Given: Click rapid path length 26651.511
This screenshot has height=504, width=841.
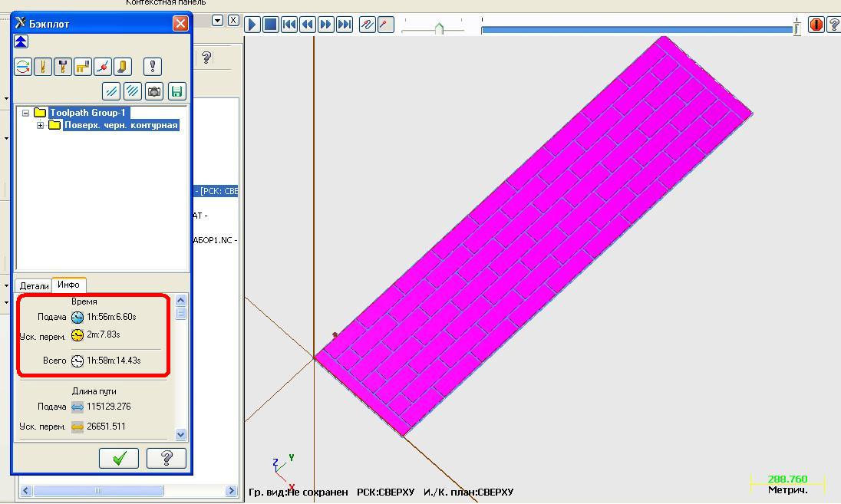Looking at the screenshot, I should coord(106,427).
